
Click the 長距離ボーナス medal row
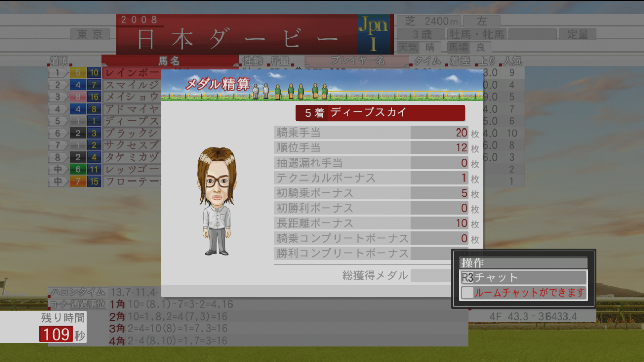[371, 223]
